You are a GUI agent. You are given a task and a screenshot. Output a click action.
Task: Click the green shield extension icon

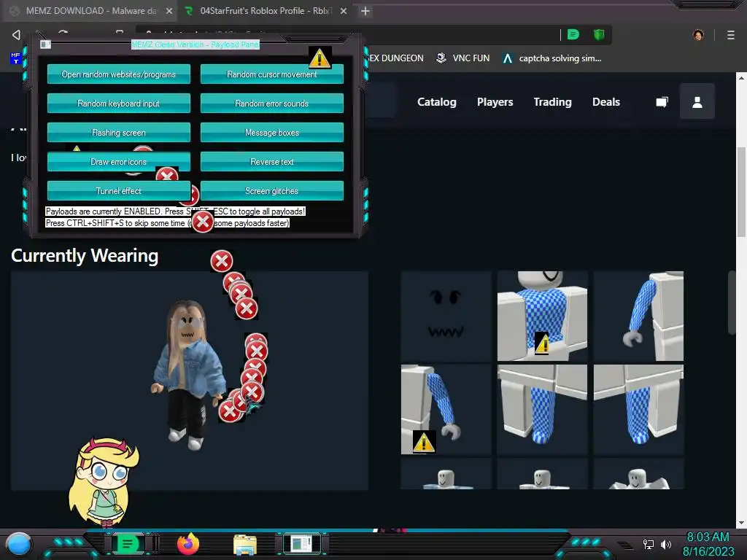[x=599, y=34]
